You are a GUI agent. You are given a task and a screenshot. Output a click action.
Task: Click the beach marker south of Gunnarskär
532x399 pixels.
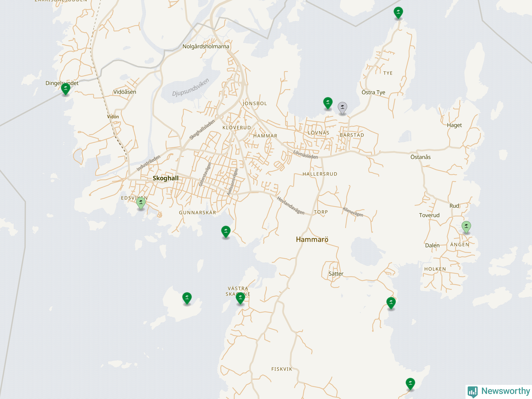click(x=226, y=232)
